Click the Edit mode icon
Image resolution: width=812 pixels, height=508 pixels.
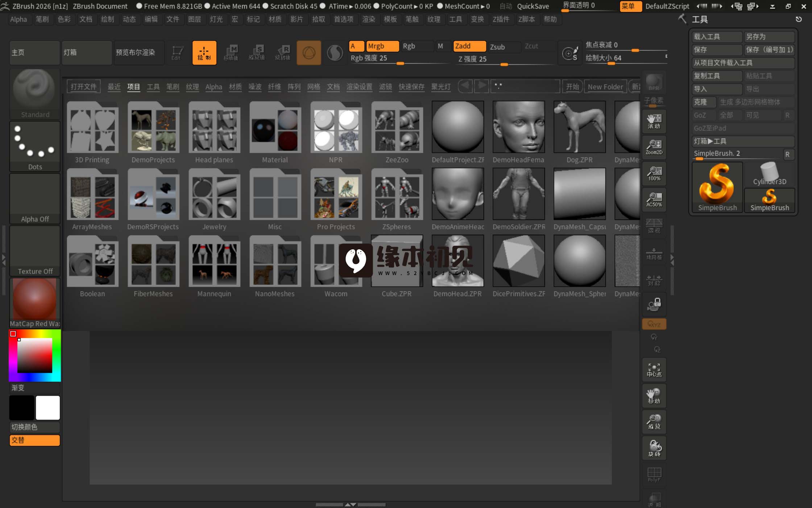[x=177, y=53]
